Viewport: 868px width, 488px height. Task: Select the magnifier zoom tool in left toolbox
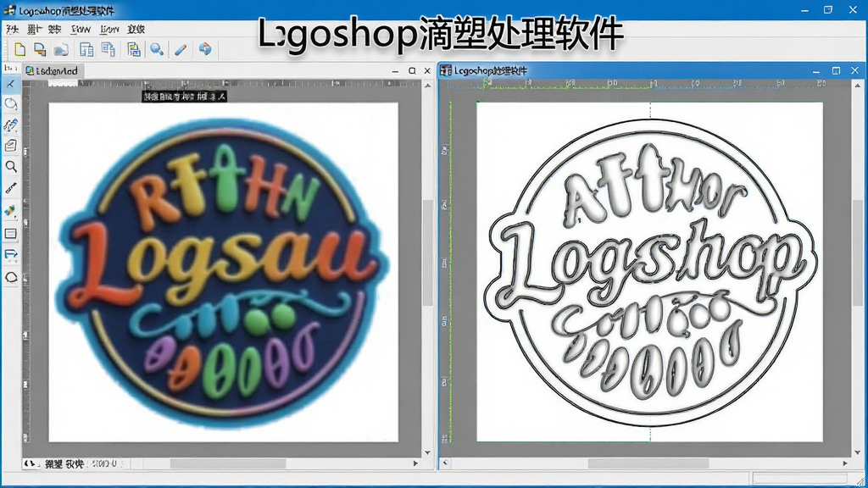(x=10, y=167)
